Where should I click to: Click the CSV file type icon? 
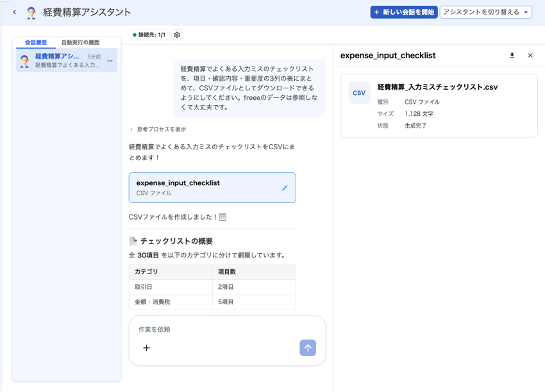point(359,93)
